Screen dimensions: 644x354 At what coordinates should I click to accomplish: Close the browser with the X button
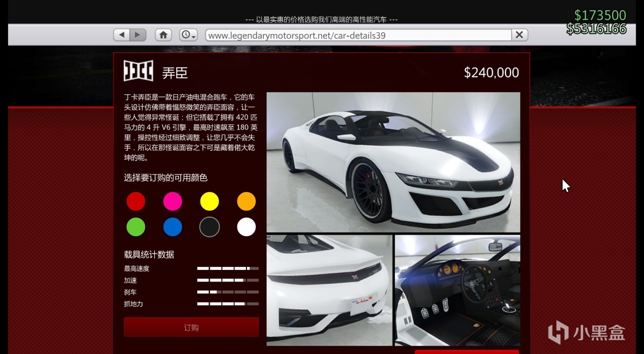point(520,35)
